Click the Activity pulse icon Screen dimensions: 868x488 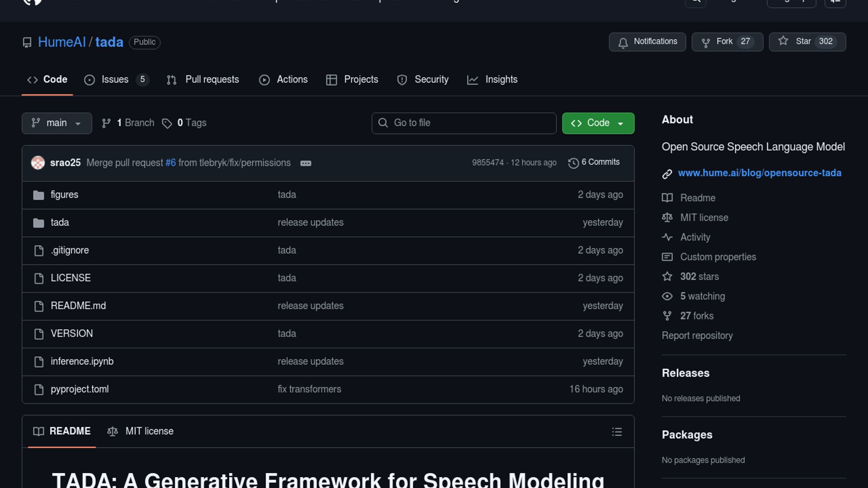click(667, 237)
